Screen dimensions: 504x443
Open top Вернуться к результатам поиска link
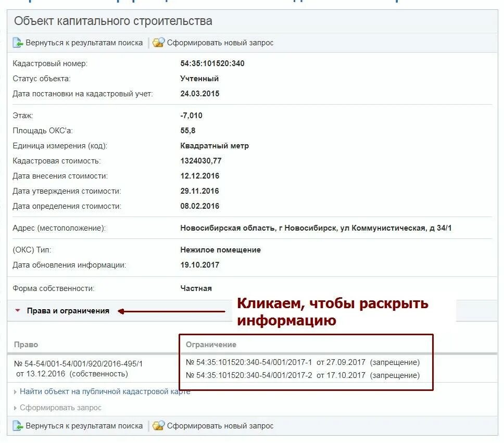[x=84, y=43]
